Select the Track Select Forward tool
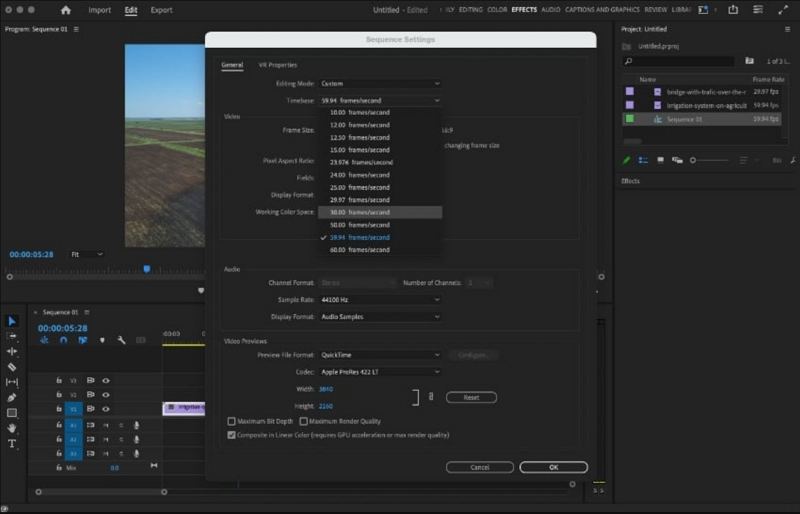The width and height of the screenshot is (800, 514). click(x=12, y=336)
